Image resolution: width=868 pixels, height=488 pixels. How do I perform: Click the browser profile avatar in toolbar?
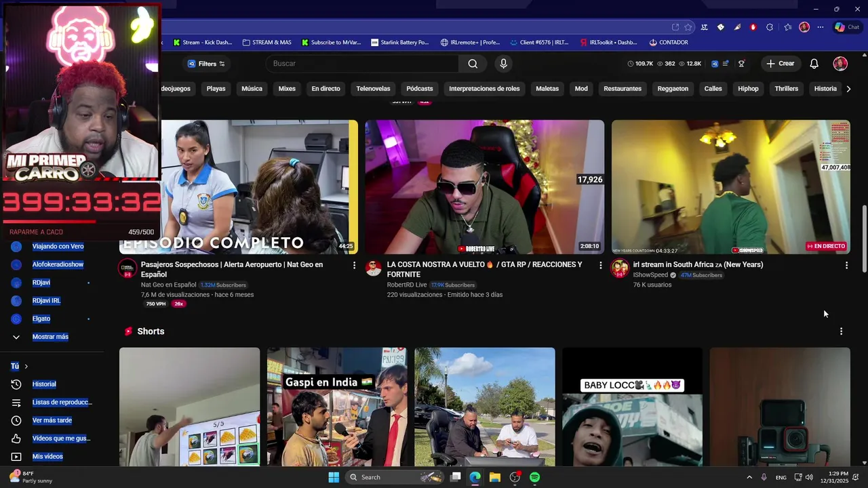pos(804,27)
